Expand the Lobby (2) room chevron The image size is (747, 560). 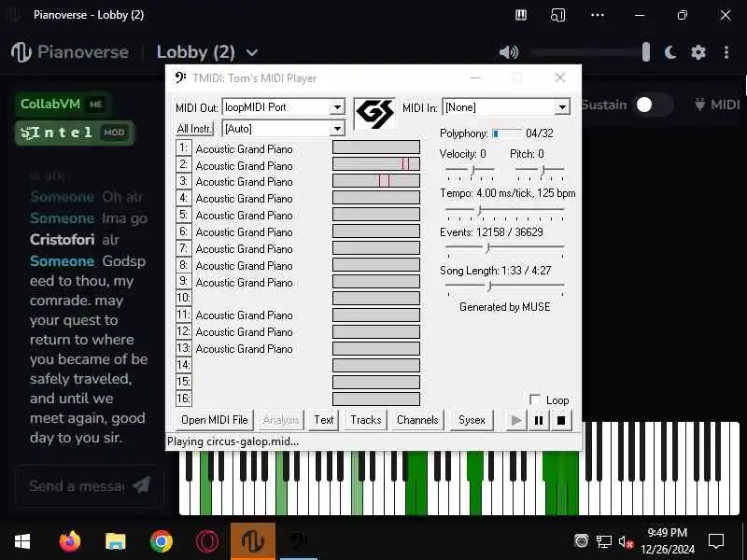252,52
